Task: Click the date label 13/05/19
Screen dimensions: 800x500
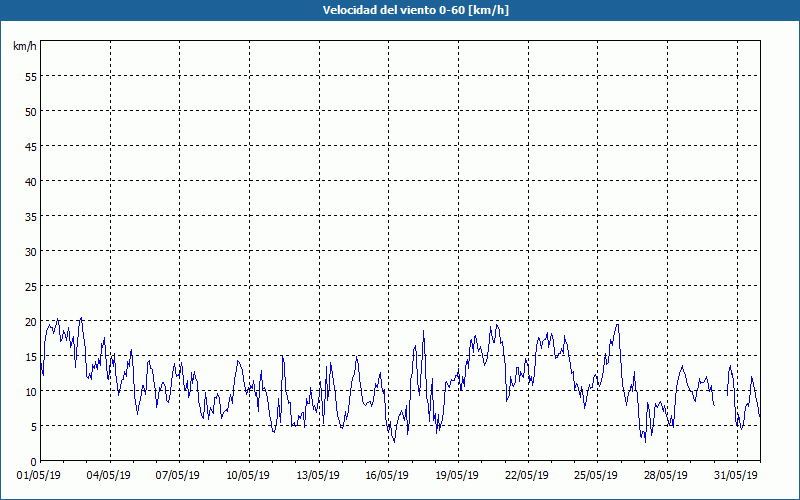Action: click(x=318, y=476)
